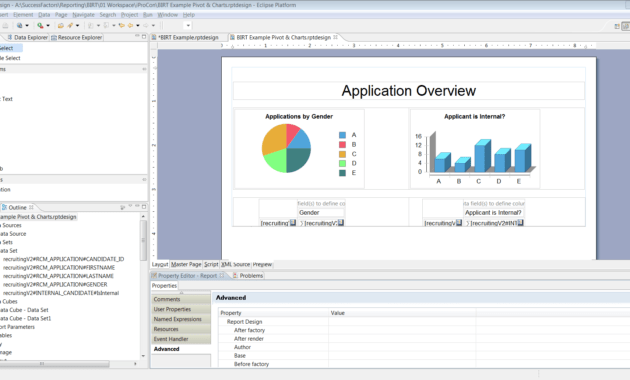Screen dimensions: 630x380
Task: Open the Search menu
Action: (x=108, y=15)
